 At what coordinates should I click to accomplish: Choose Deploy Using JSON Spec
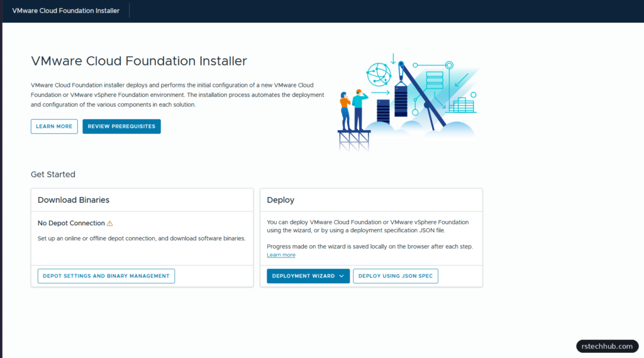396,276
